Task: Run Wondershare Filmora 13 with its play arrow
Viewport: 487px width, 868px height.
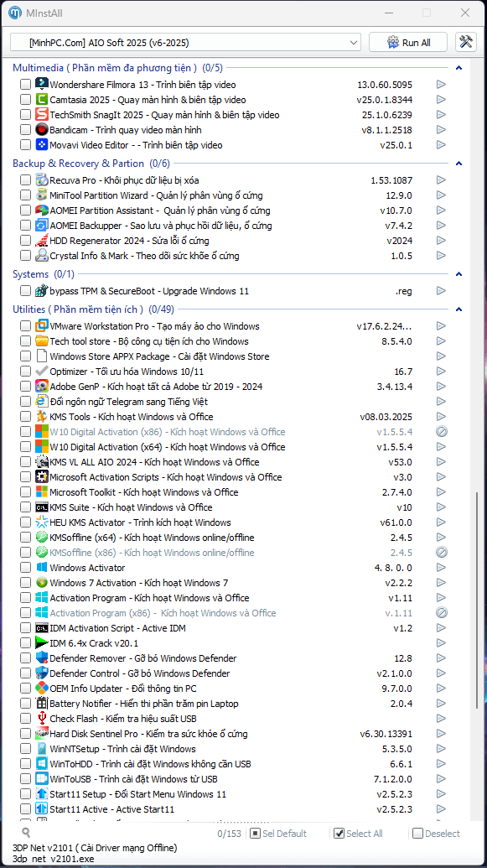Action: coord(441,84)
